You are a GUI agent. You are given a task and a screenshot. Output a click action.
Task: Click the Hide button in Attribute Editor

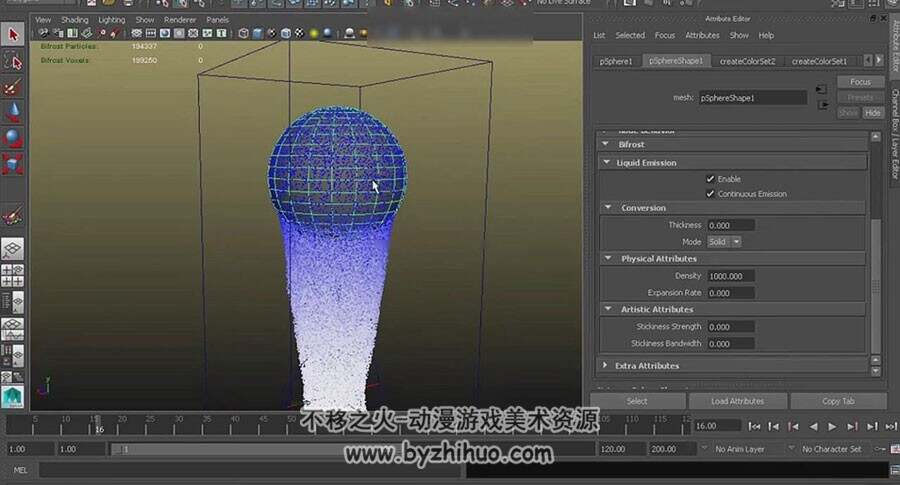tap(872, 112)
